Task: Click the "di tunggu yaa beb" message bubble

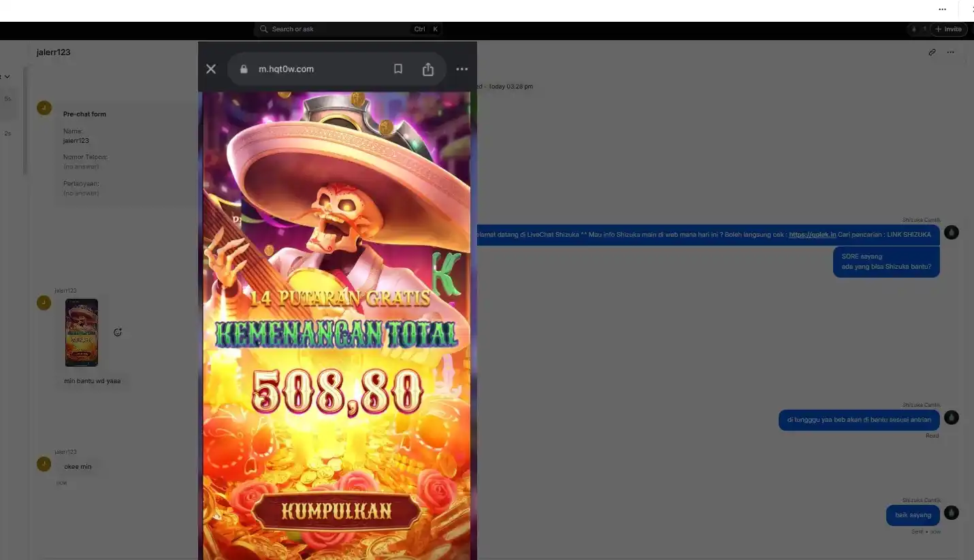Action: (x=859, y=420)
